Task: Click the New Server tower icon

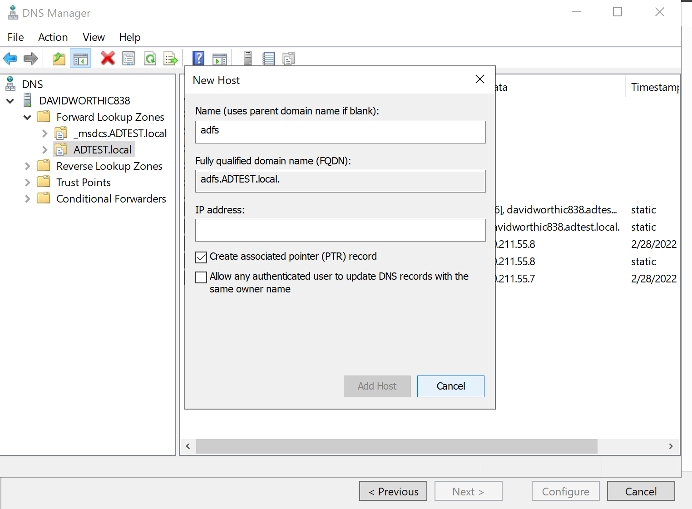Action: click(x=246, y=59)
